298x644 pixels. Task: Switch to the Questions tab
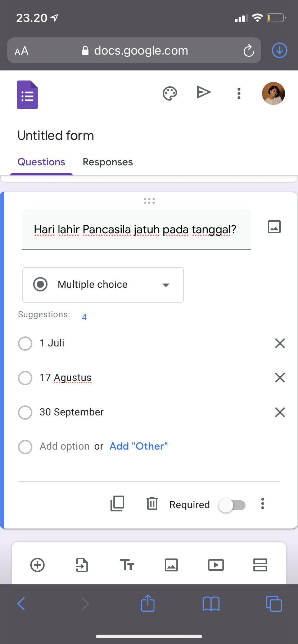(x=41, y=162)
